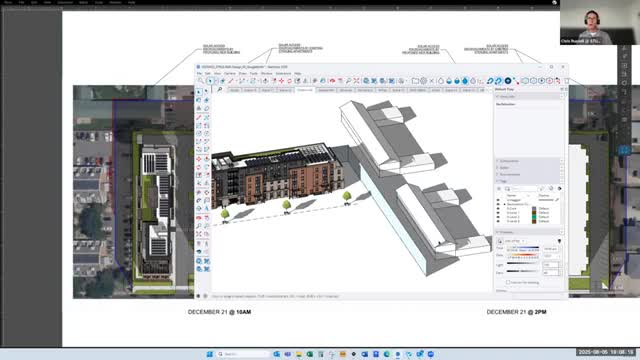Click the Light slider in Shadows panel
The image size is (640, 360).
523,263
